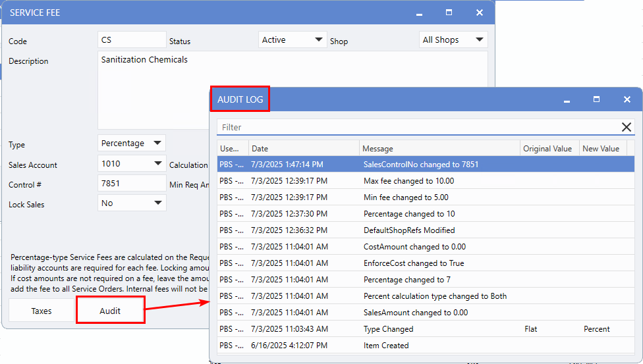Minimize the Audit Log window

pyautogui.click(x=565, y=100)
